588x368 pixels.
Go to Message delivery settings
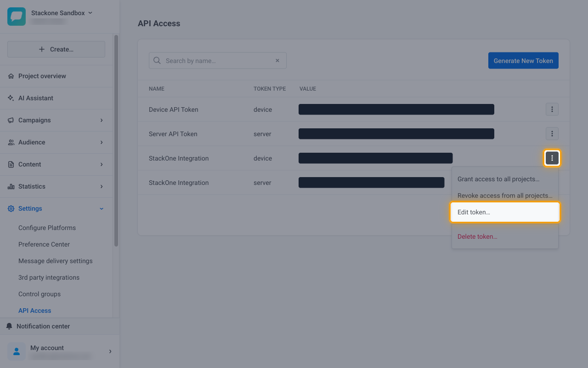tap(56, 261)
